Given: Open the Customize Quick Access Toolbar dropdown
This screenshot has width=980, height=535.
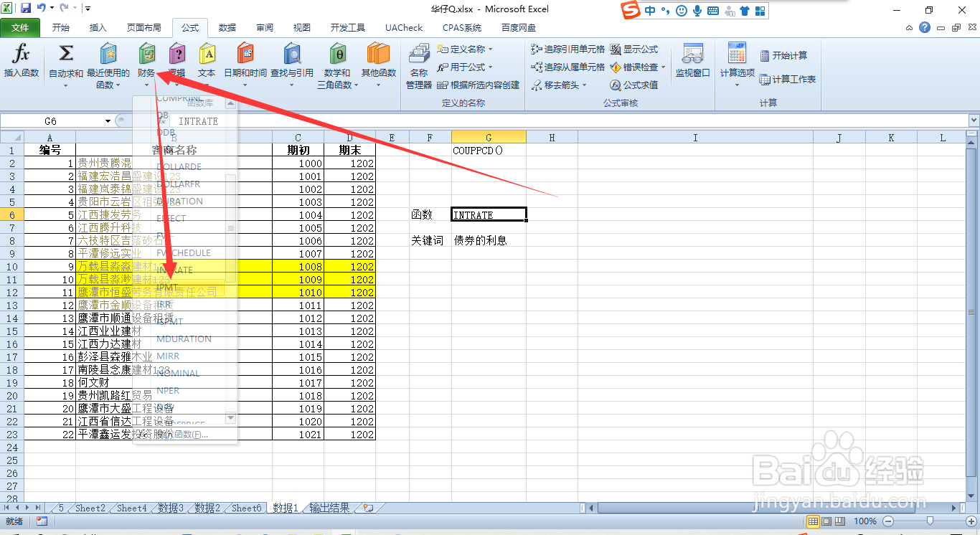Looking at the screenshot, I should point(88,9).
